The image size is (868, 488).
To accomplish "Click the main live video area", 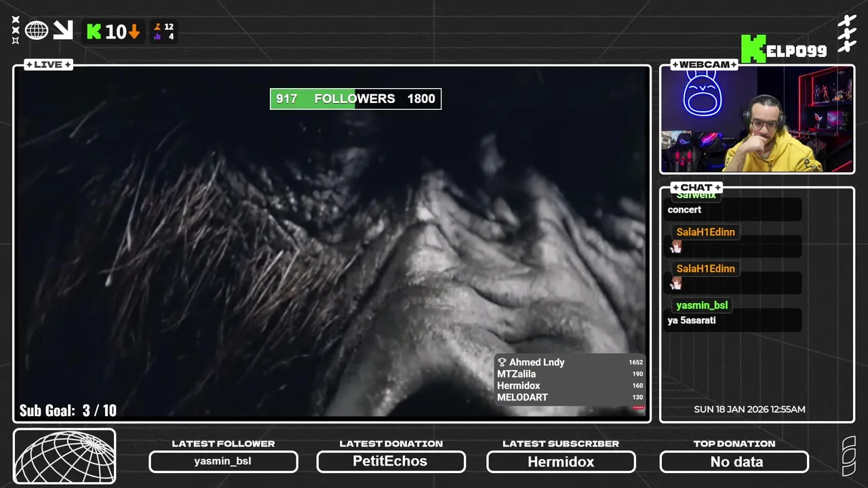I will click(x=332, y=244).
